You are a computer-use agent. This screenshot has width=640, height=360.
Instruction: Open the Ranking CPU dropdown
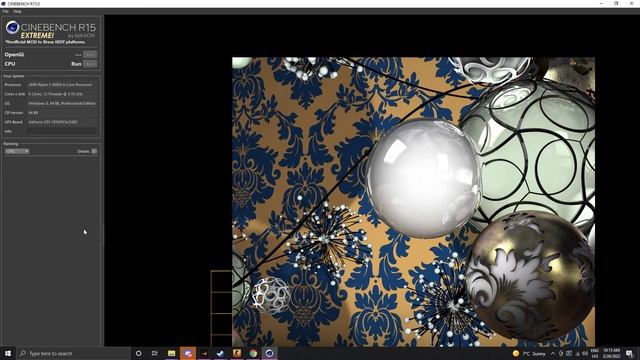[17, 151]
